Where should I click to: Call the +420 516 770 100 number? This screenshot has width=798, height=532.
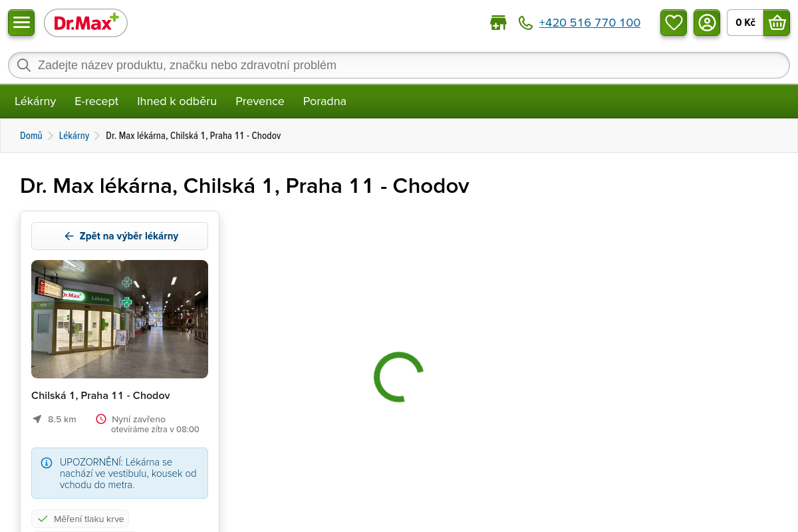pyautogui.click(x=589, y=23)
